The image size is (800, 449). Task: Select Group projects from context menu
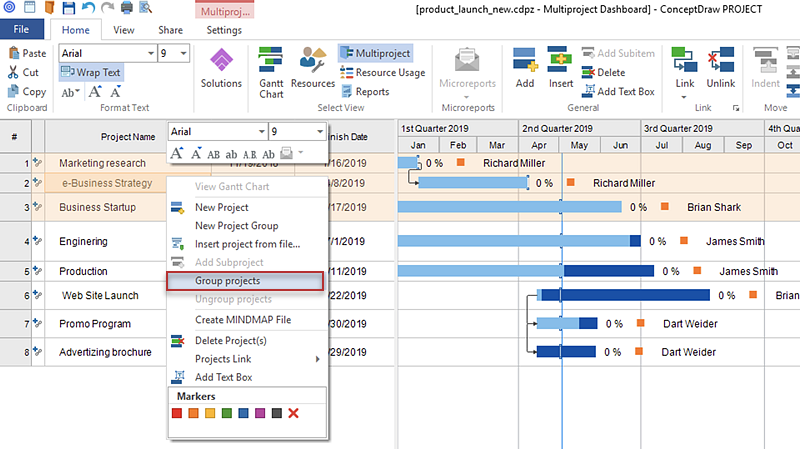point(244,281)
